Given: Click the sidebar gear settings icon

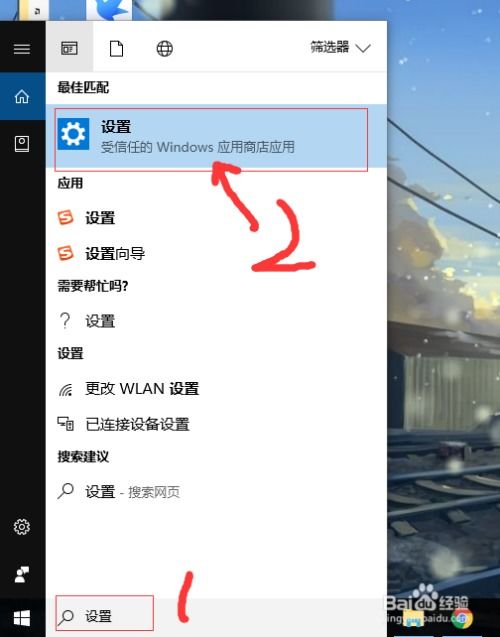Looking at the screenshot, I should tap(22, 527).
